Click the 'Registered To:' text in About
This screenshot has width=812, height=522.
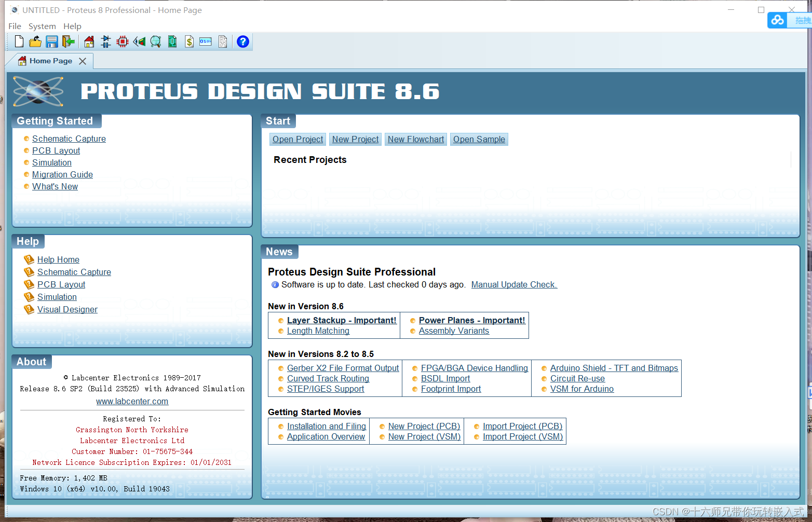point(132,419)
